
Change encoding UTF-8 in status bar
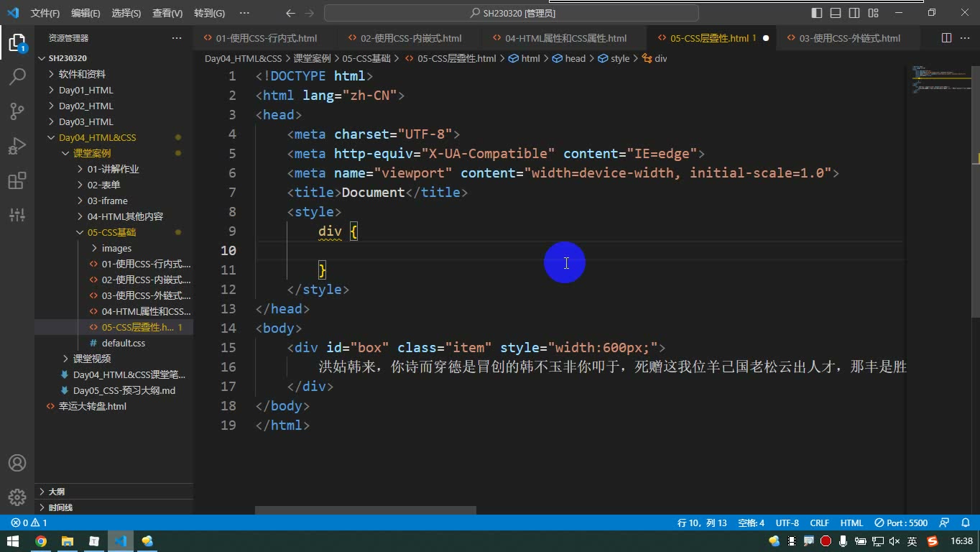pyautogui.click(x=787, y=523)
